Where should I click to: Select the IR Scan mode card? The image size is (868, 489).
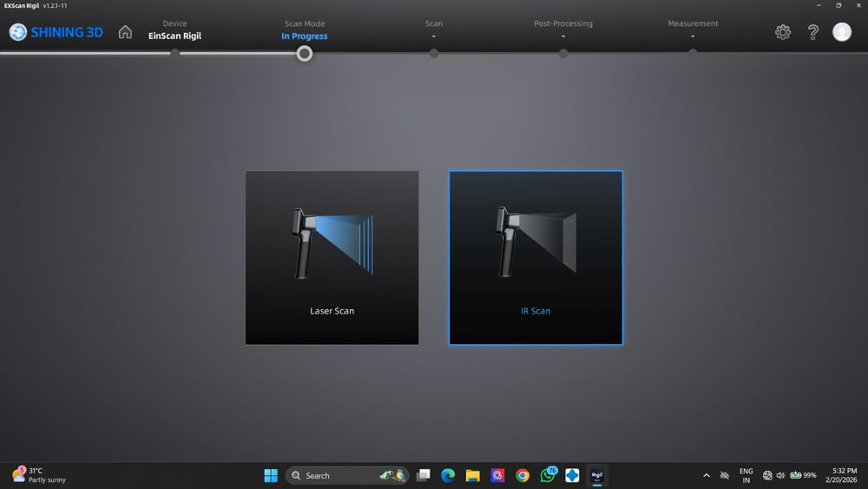click(536, 257)
